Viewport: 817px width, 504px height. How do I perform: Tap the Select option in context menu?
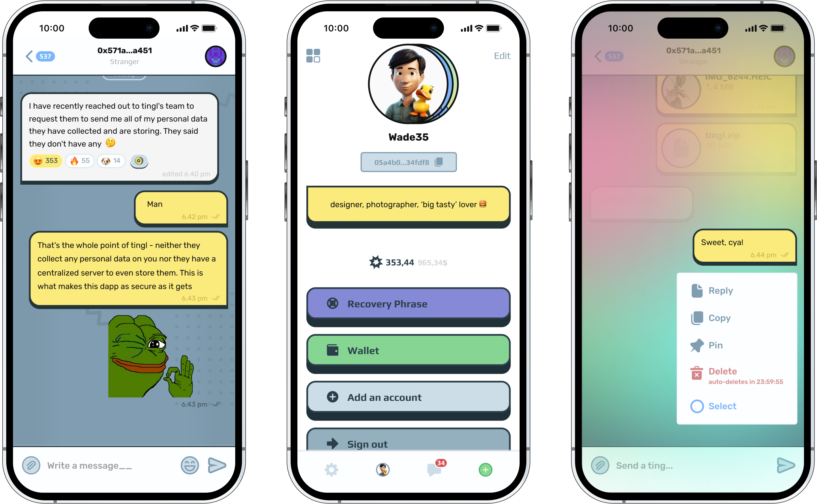coord(722,406)
